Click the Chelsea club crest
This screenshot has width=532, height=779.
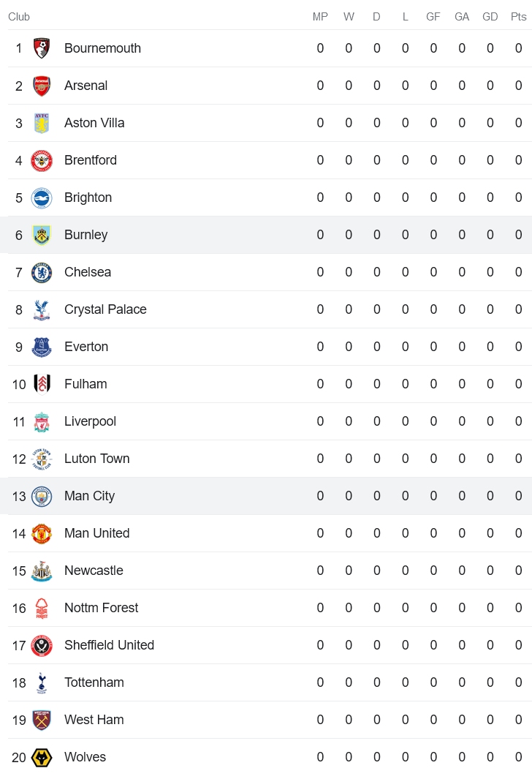point(42,272)
